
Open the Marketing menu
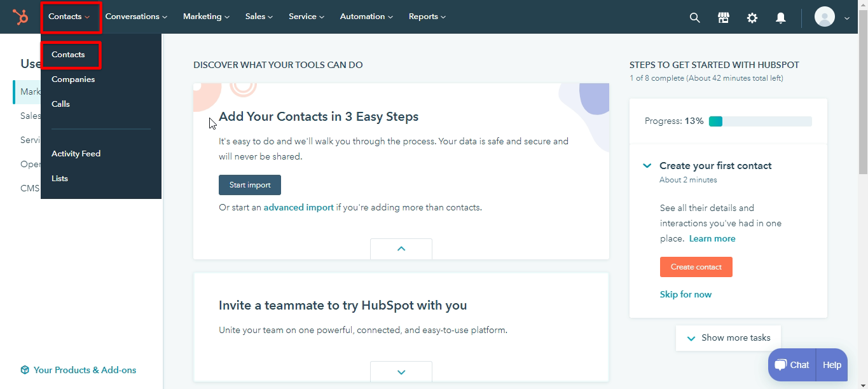(206, 17)
